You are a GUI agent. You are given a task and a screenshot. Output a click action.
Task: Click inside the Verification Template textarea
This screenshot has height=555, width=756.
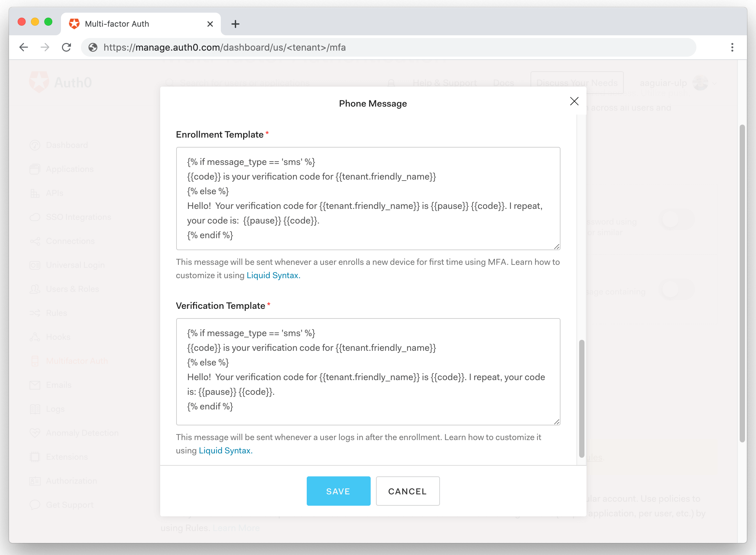368,371
